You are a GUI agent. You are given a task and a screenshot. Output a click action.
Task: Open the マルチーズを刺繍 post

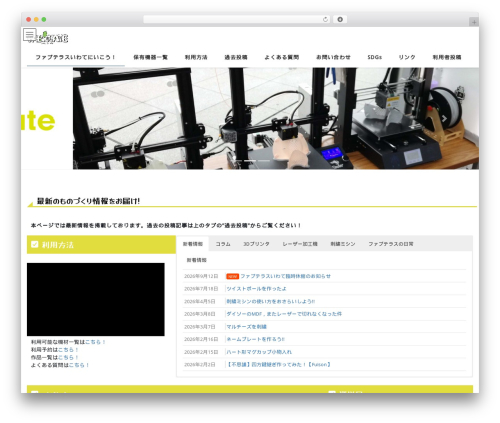click(x=247, y=327)
